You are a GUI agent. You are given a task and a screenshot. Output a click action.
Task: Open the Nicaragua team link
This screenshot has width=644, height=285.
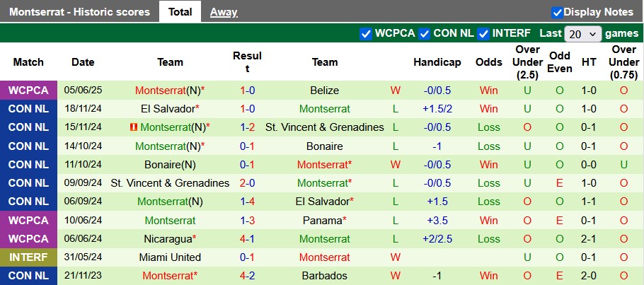click(x=168, y=239)
